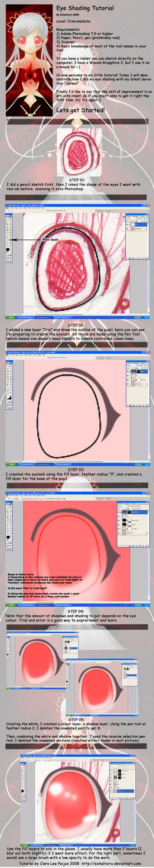The height and width of the screenshot is (868, 154).
Task: Open blend mode dropdown in pink outline Layers panel
Action: click(133, 365)
